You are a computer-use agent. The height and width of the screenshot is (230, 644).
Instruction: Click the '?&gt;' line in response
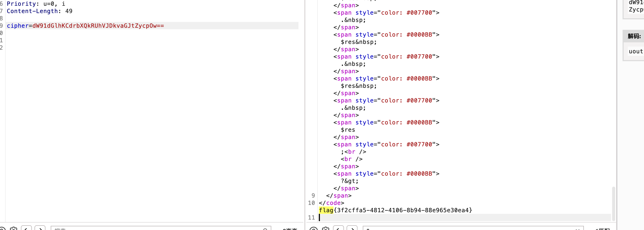[349, 181]
